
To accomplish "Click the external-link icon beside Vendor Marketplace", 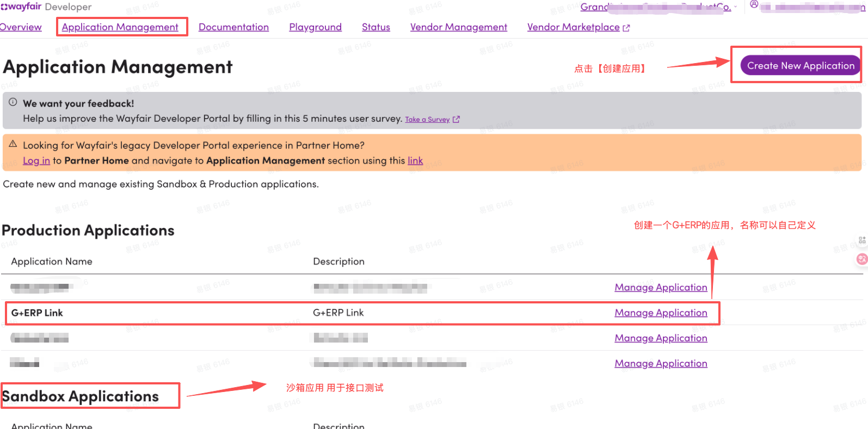I will [626, 28].
